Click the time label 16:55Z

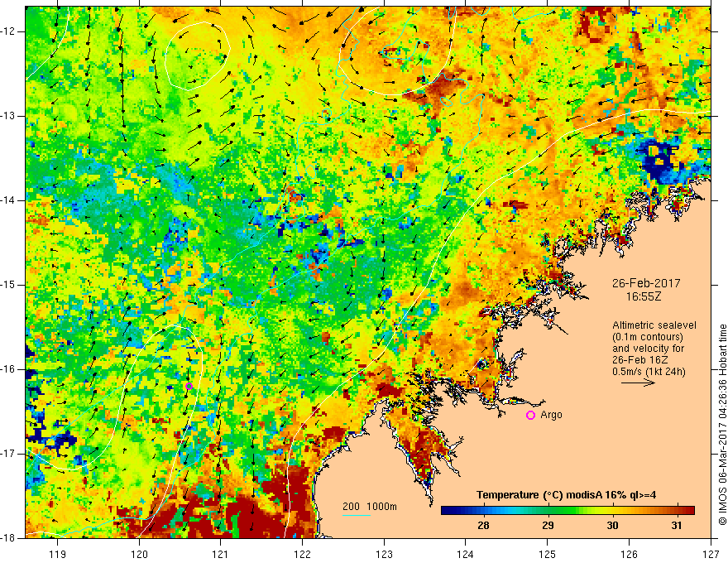point(643,296)
